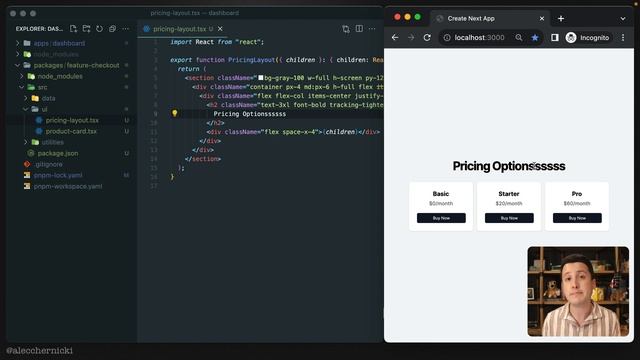
Task: Open the Incognito profile button
Action: pos(588,38)
